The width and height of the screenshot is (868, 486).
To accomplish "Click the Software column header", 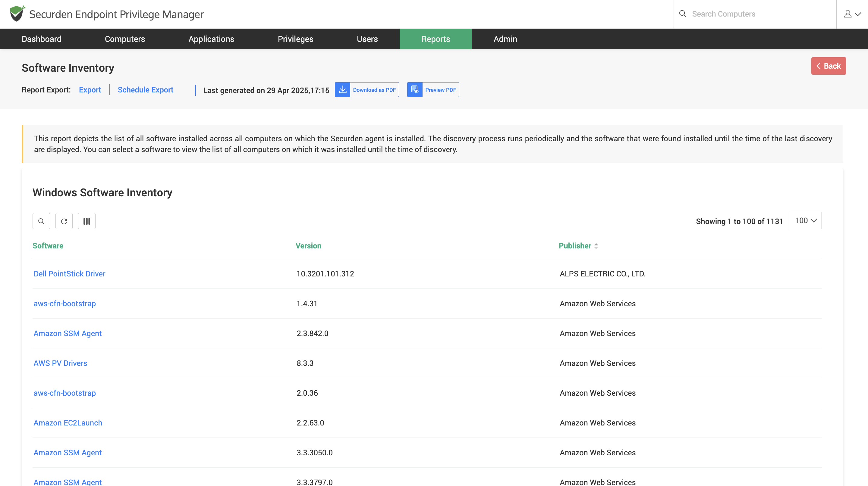I will [x=48, y=246].
